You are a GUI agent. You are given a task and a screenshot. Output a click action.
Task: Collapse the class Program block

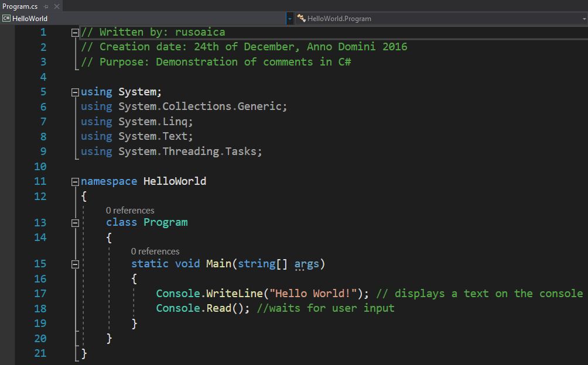pyautogui.click(x=75, y=223)
